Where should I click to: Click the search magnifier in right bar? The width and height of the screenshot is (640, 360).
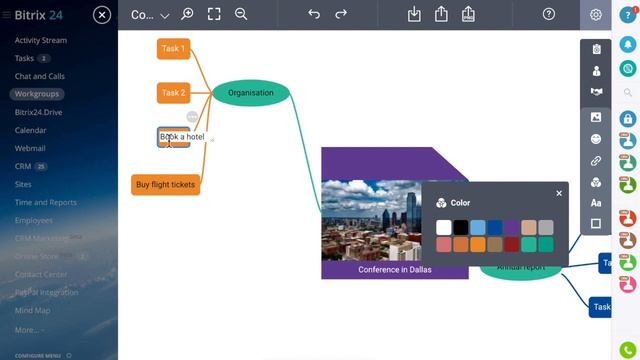tap(628, 93)
